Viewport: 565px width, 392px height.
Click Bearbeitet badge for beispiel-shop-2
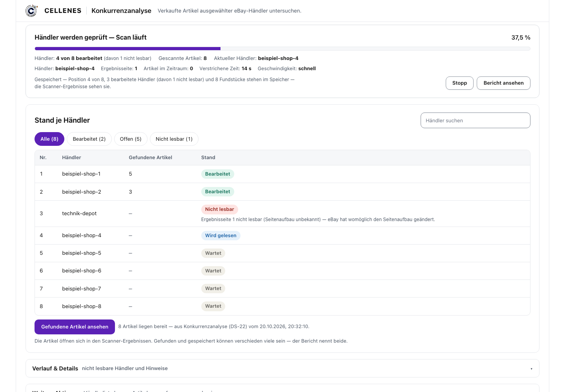217,192
